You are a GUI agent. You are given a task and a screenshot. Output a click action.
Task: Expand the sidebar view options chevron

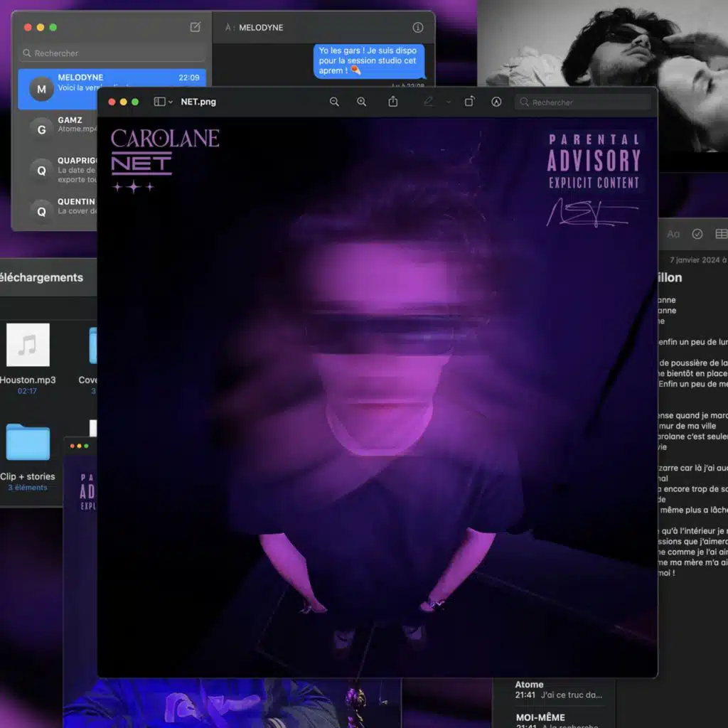[x=171, y=102]
